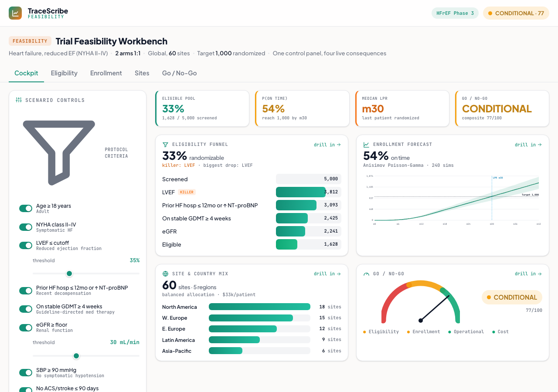Click the W. Europe 15 sites bar
This screenshot has width=558, height=392.
[251, 318]
